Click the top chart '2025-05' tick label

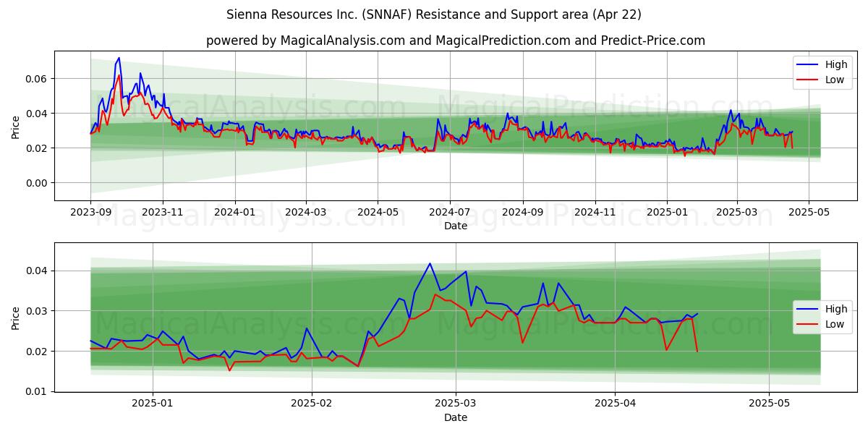809,213
